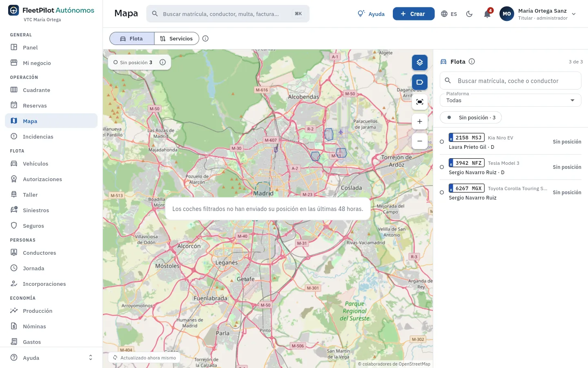Open Incorporaciones page
Image resolution: width=588 pixels, height=368 pixels.
(x=51, y=284)
